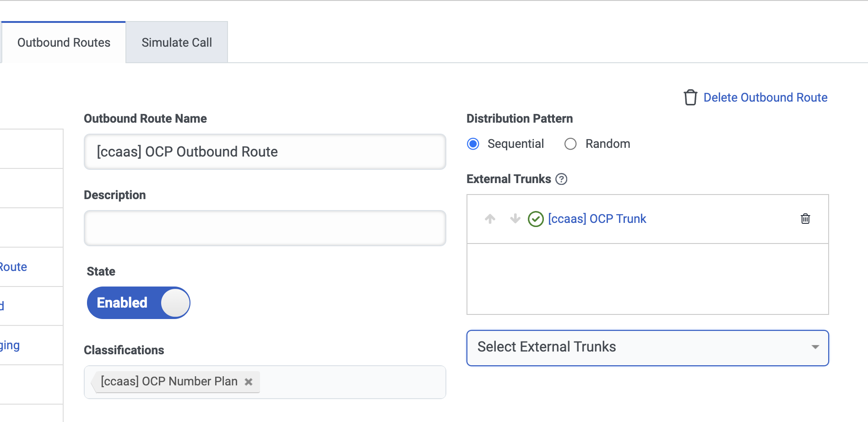
Task: Click the partially visible Route sidebar link
Action: click(x=14, y=267)
